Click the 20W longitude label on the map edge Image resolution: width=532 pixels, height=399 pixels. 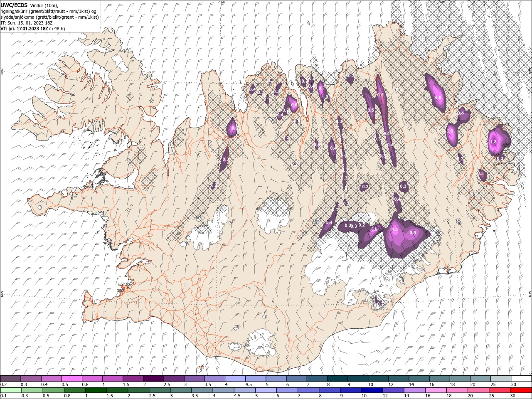click(221, 2)
